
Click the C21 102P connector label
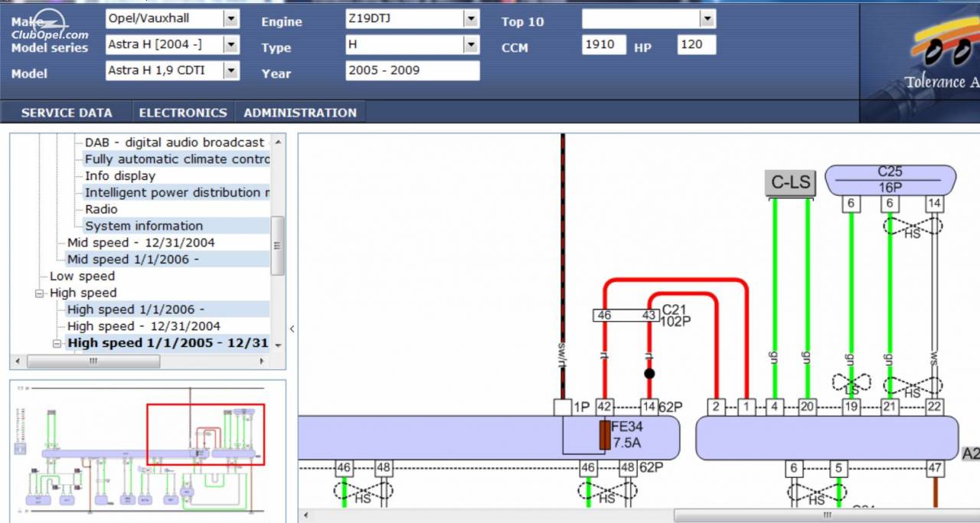coord(677,315)
